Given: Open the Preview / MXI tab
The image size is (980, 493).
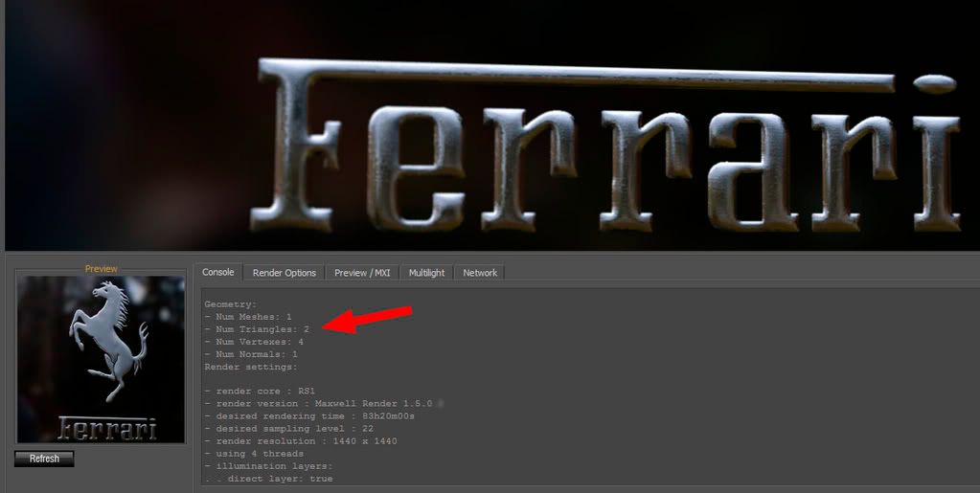Looking at the screenshot, I should [362, 273].
